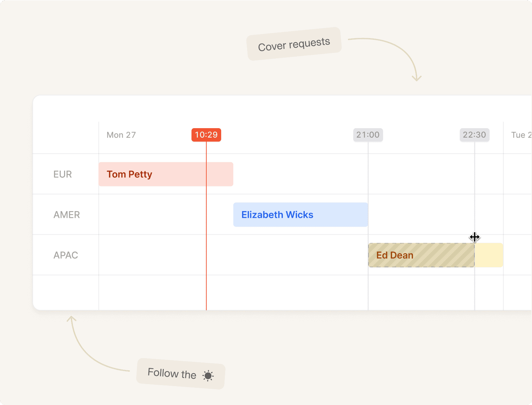
Task: Click the Follow the sun label
Action: pos(180,374)
